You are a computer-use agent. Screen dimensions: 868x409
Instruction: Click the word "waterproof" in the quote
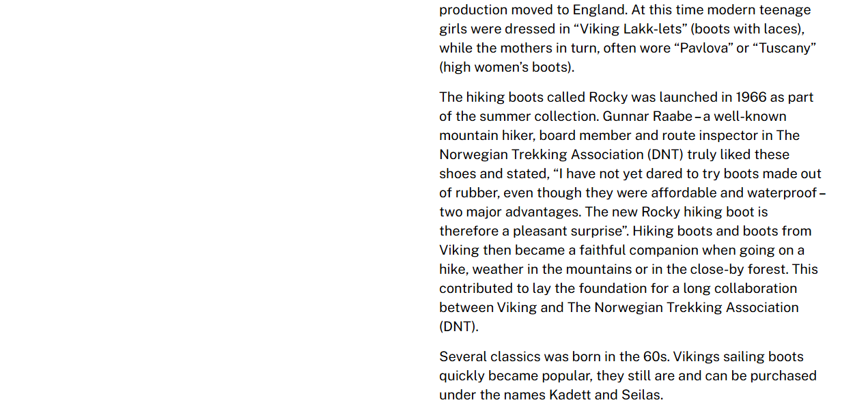tap(783, 193)
